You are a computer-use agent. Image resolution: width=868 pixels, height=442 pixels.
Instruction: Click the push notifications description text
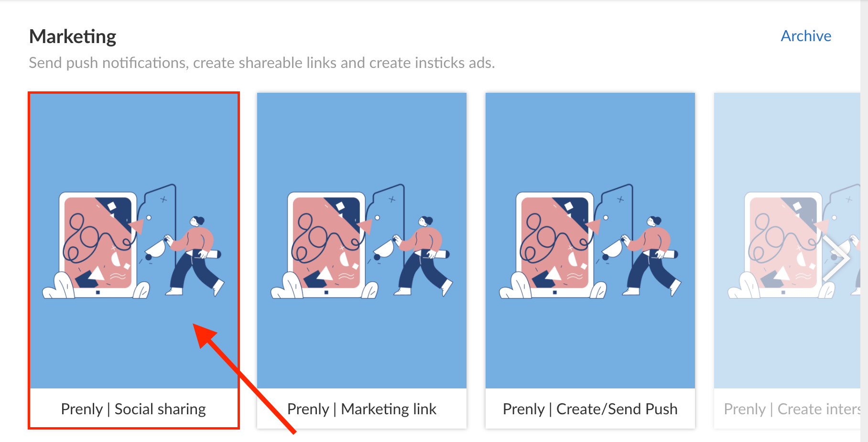click(262, 63)
